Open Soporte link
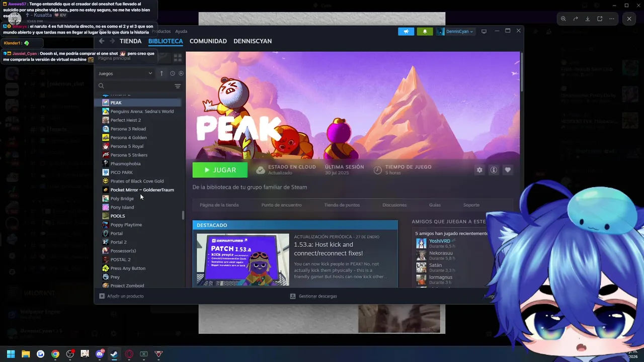 pyautogui.click(x=471, y=205)
